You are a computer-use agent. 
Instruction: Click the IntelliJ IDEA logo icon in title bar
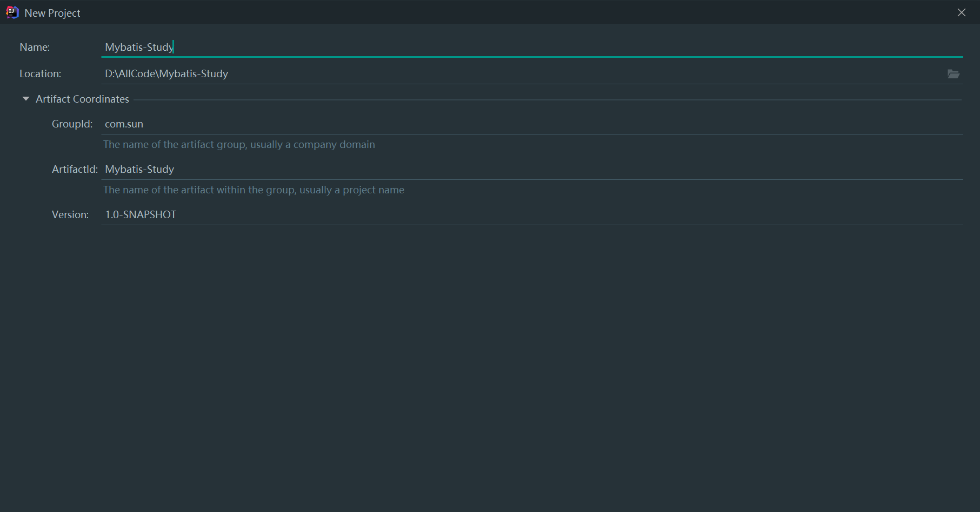tap(12, 12)
